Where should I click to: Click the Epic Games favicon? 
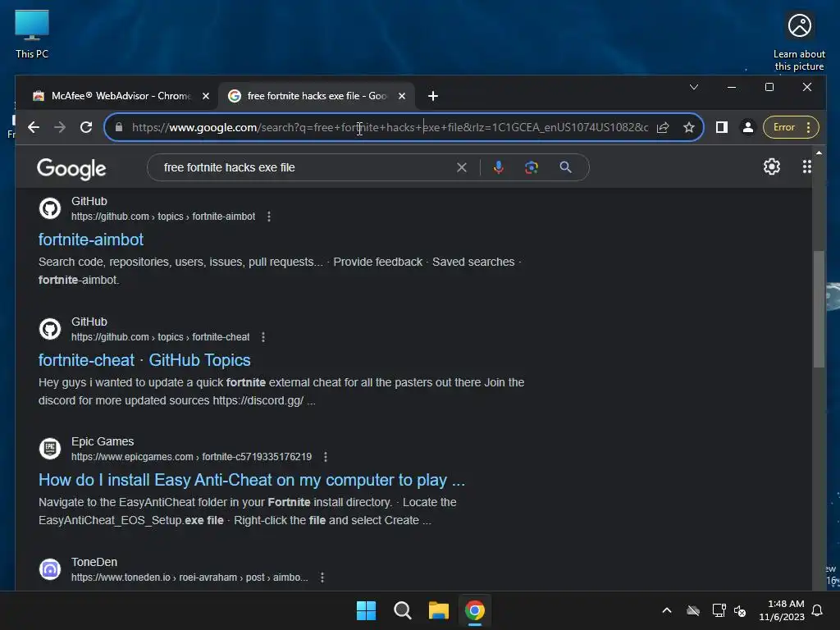pyautogui.click(x=50, y=449)
